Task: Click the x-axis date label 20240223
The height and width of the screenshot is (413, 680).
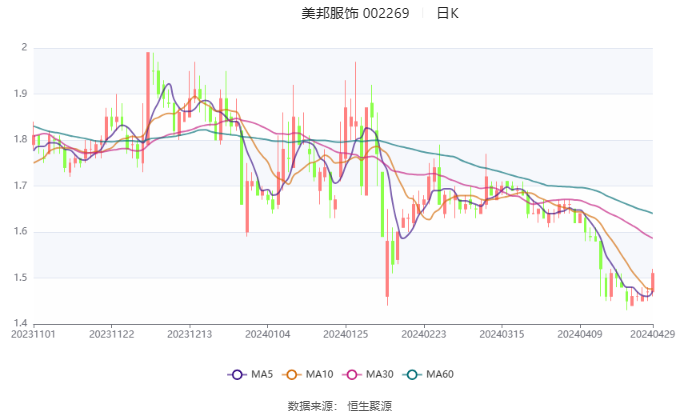Action: [424, 334]
